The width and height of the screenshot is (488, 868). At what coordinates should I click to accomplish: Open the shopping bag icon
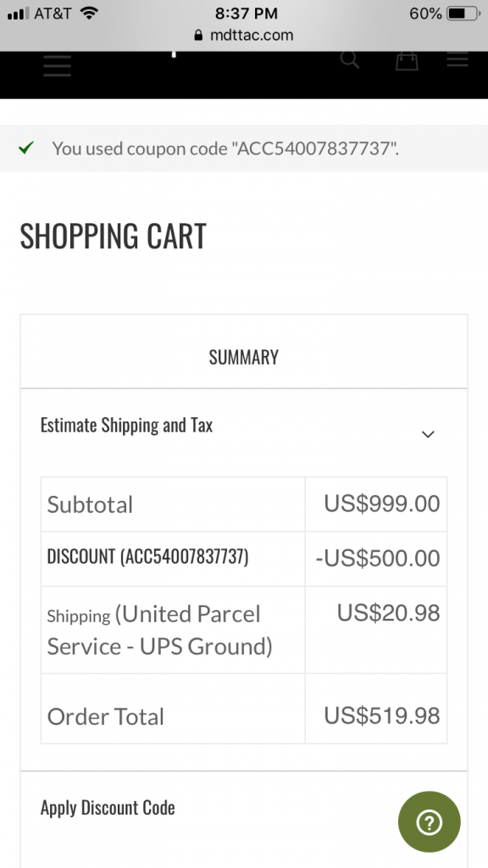click(407, 60)
